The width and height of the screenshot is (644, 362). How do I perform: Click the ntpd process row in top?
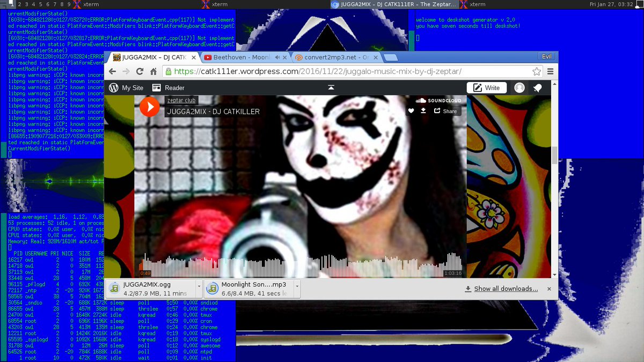(x=109, y=352)
